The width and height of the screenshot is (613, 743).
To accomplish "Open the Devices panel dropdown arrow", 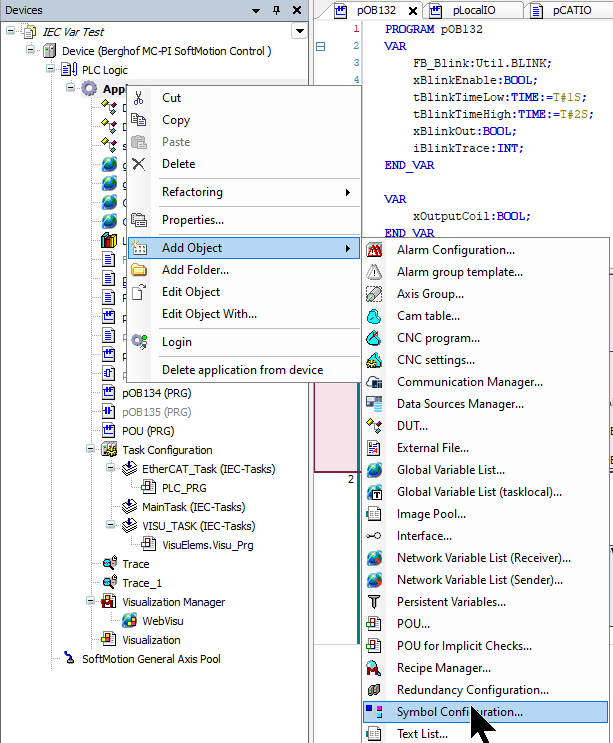I will (256, 10).
